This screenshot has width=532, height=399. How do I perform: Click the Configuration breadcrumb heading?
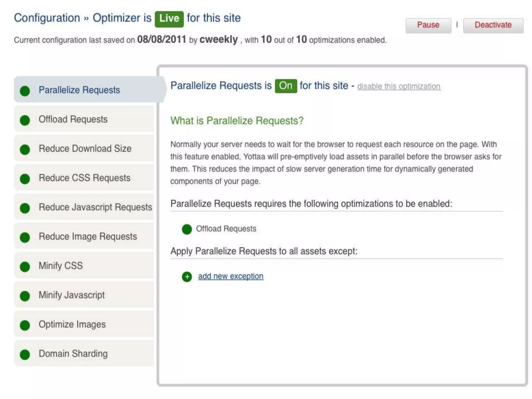pos(47,18)
